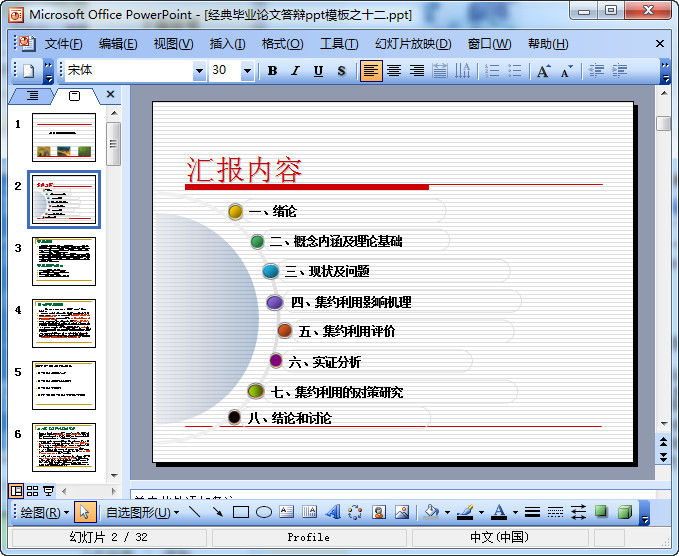Open the 绘图(R) drawing menu
This screenshot has height=556, width=679.
44,513
